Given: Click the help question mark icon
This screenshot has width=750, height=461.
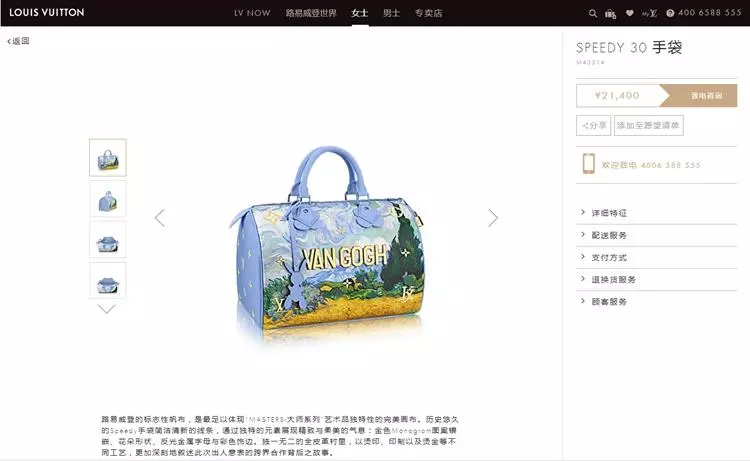Looking at the screenshot, I should [x=670, y=13].
